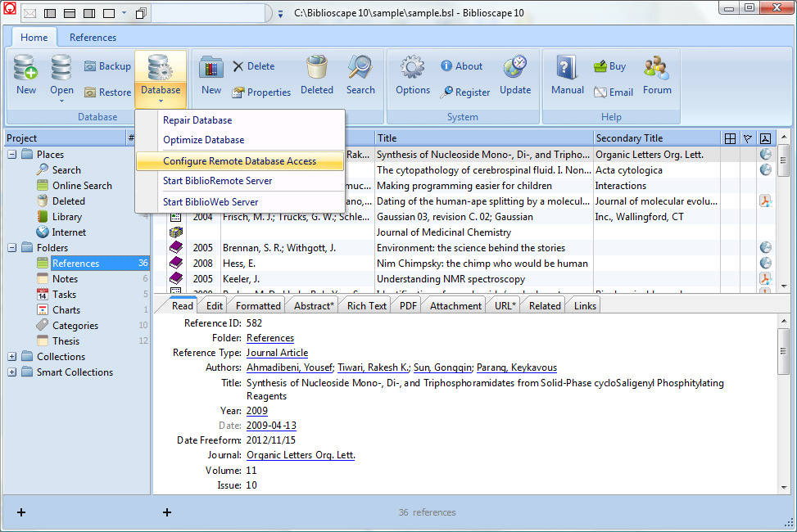Open the Forum icon
Screen dimensions: 797x532
coord(657,74)
